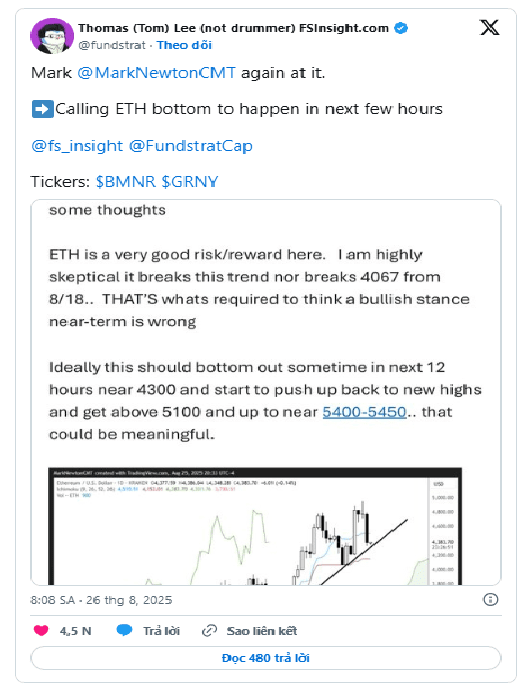This screenshot has height=698, width=532.
Task: Click the copy link chain icon
Action: point(209,630)
